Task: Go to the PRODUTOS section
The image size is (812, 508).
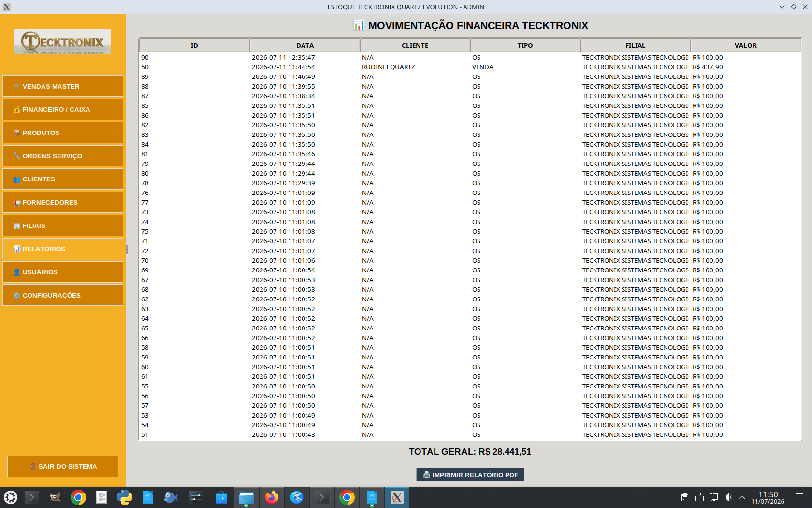Action: click(63, 133)
